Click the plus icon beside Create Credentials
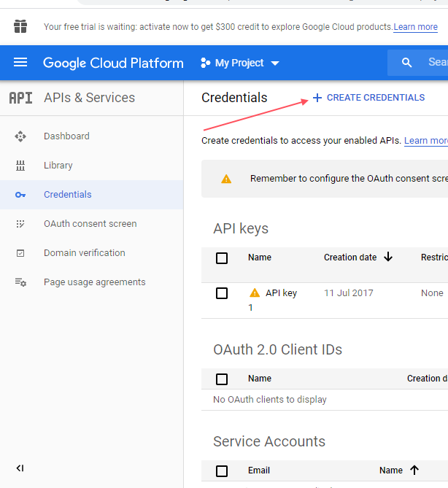 [x=317, y=98]
